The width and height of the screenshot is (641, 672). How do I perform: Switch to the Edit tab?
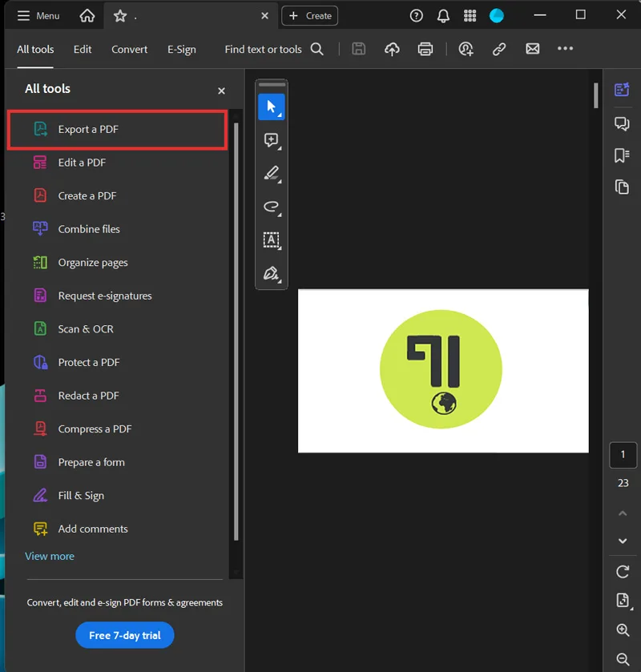pyautogui.click(x=83, y=50)
